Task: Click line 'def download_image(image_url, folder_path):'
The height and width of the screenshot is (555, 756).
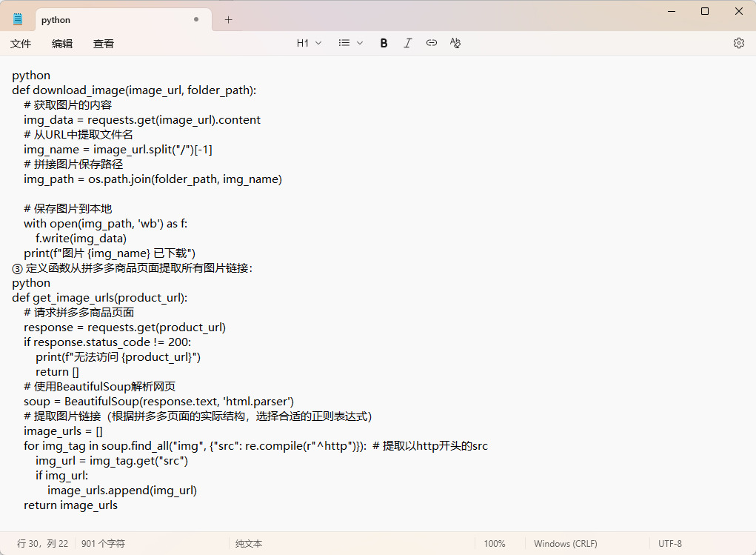Action: coord(134,90)
